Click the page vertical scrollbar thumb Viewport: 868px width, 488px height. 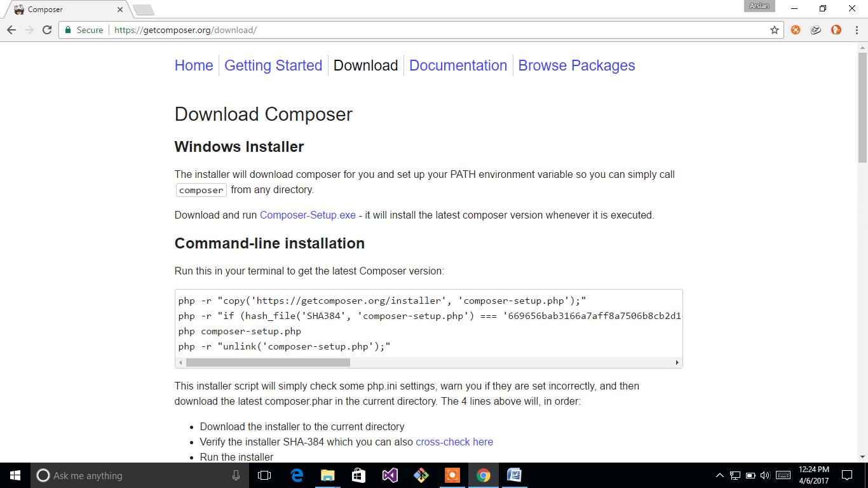[x=862, y=106]
